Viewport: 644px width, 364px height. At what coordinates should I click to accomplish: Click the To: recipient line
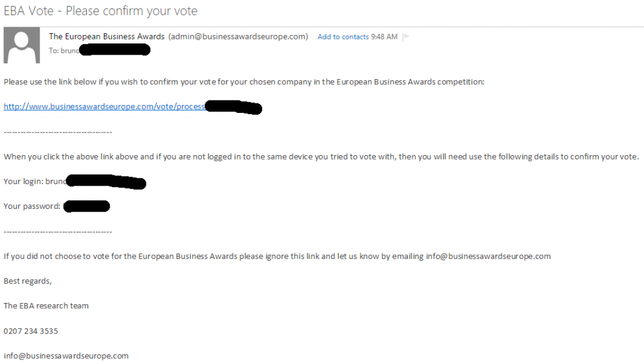[64, 51]
